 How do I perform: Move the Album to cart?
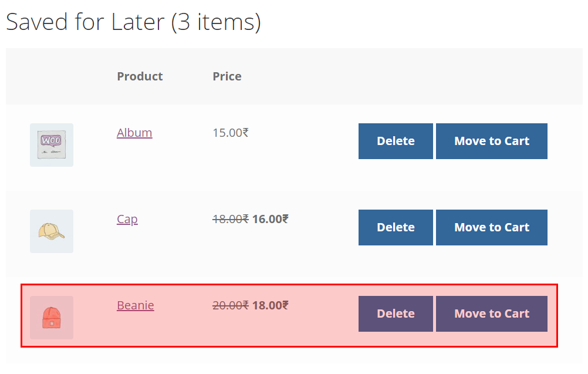pyautogui.click(x=492, y=141)
